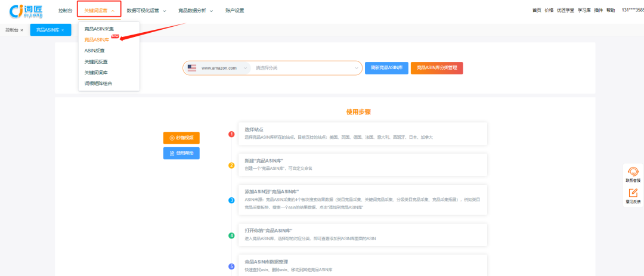Open the 帮助 link in header
The image size is (644, 276).
coord(611,11)
